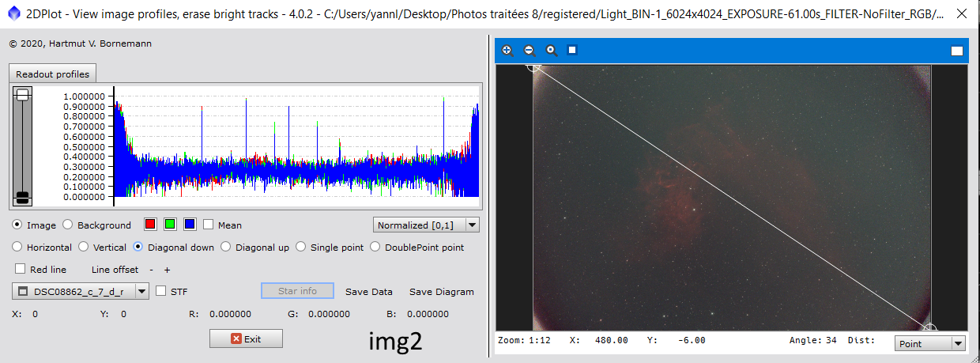The height and width of the screenshot is (363, 980).
Task: Click the upper vertical slider handle
Action: pyautogui.click(x=22, y=94)
